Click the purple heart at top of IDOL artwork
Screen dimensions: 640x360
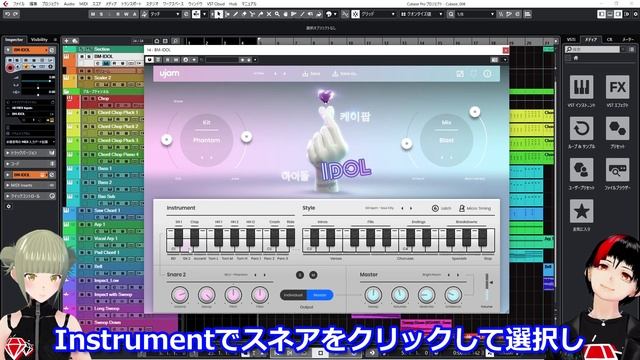tap(325, 96)
